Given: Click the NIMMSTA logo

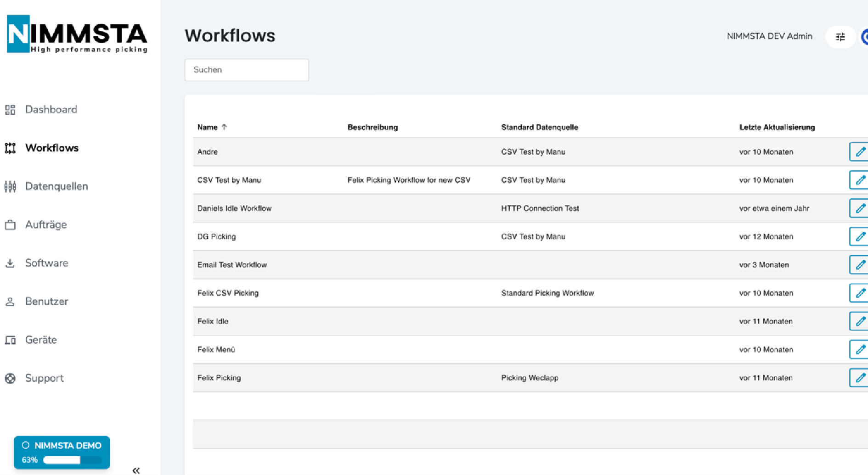Looking at the screenshot, I should 77,34.
